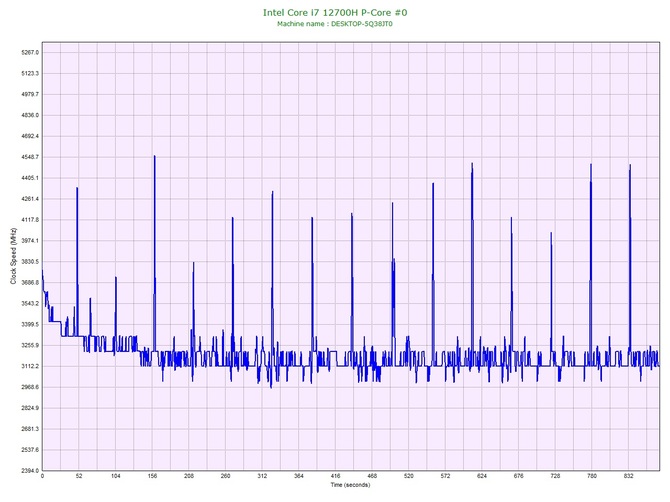Click the 156 tick on the time axis

(x=152, y=476)
